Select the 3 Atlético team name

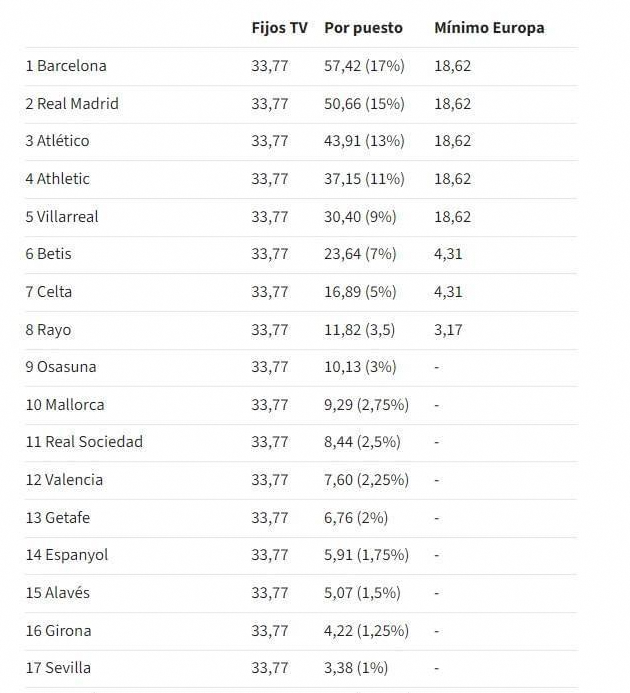(x=57, y=141)
